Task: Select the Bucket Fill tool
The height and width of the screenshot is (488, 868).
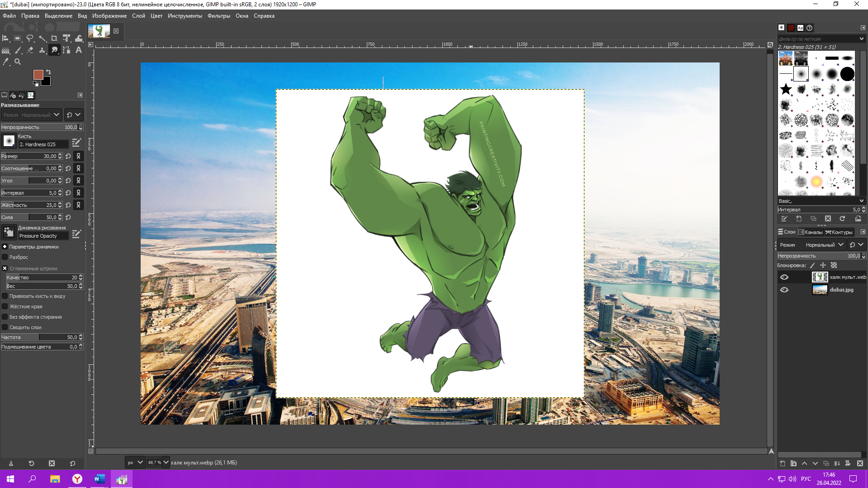Action: pos(5,50)
